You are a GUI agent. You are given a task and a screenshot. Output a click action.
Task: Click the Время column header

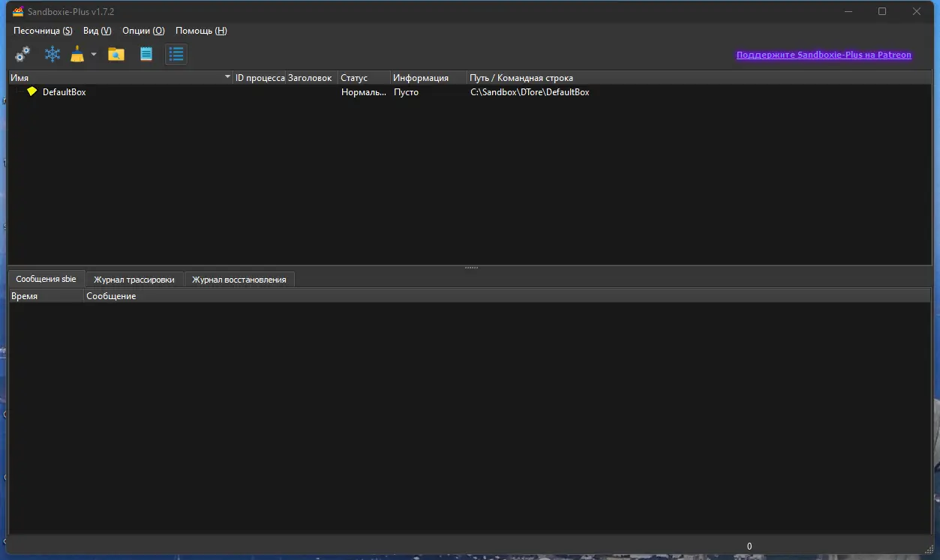(46, 296)
